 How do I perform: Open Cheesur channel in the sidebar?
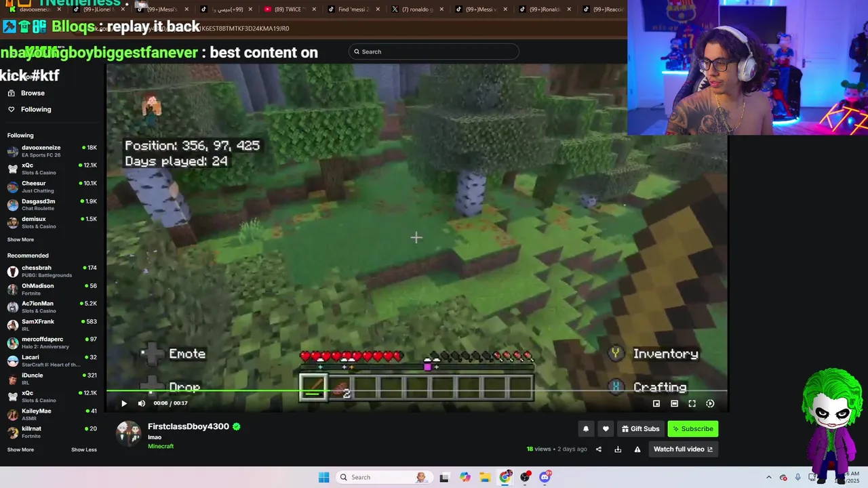pos(52,187)
